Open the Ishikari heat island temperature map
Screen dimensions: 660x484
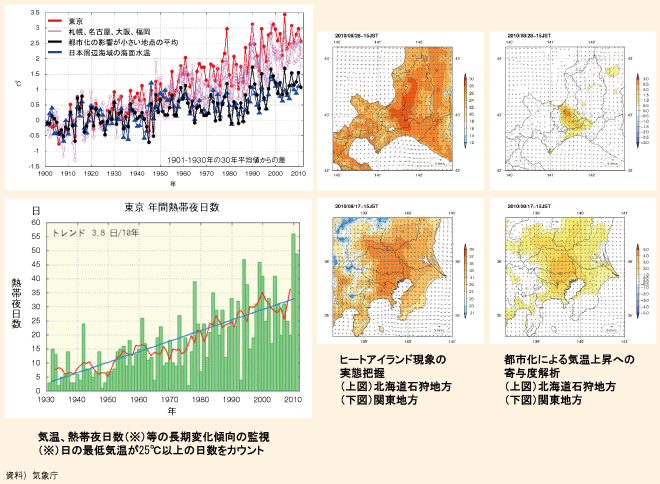393,108
